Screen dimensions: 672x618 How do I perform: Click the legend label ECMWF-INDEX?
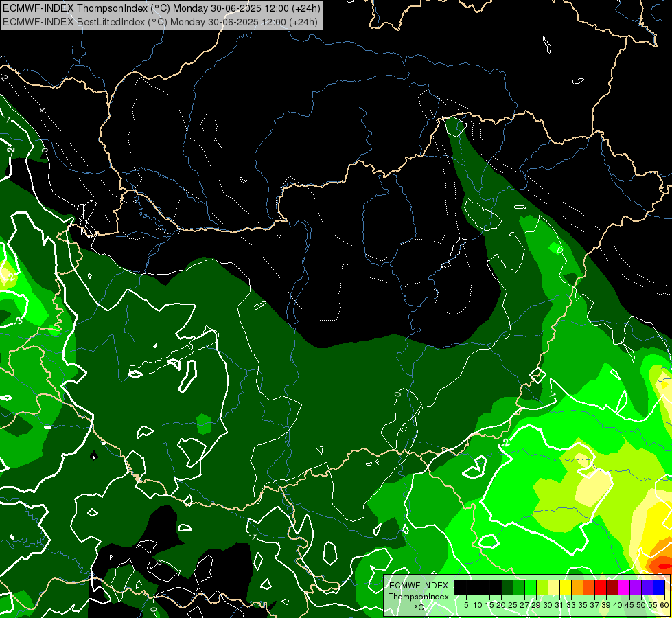click(419, 586)
